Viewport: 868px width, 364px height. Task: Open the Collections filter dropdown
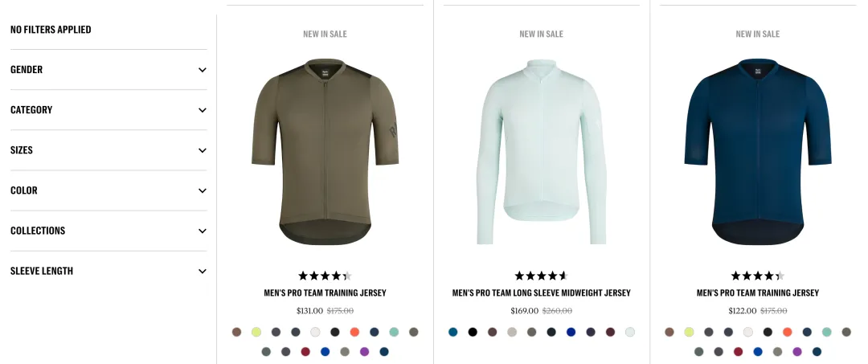pos(108,231)
